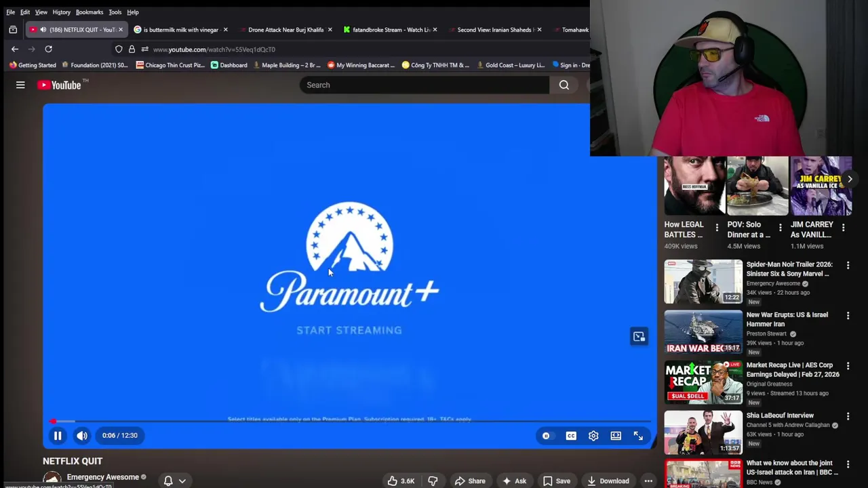Toggle closed captions CC button
This screenshot has height=488, width=868.
(x=571, y=436)
